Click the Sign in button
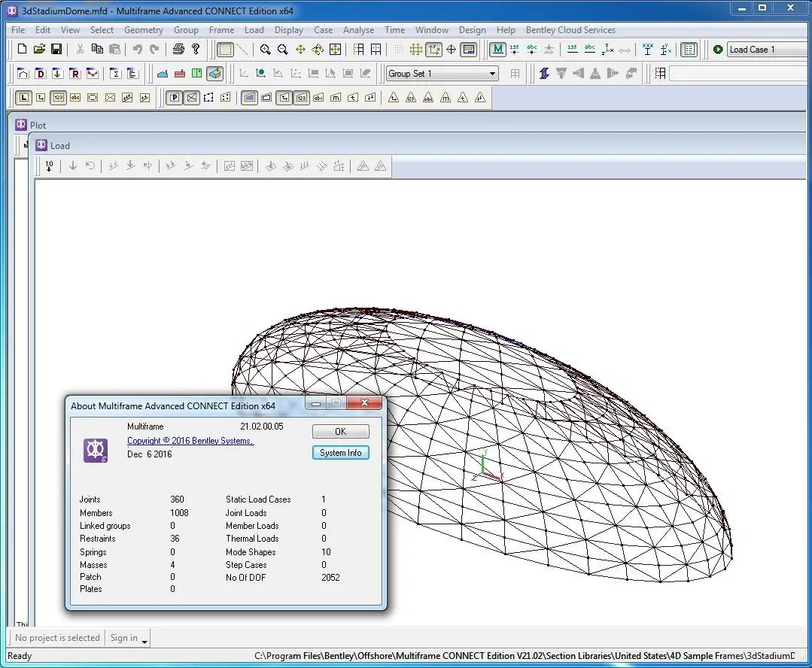This screenshot has width=812, height=668. coord(123,638)
